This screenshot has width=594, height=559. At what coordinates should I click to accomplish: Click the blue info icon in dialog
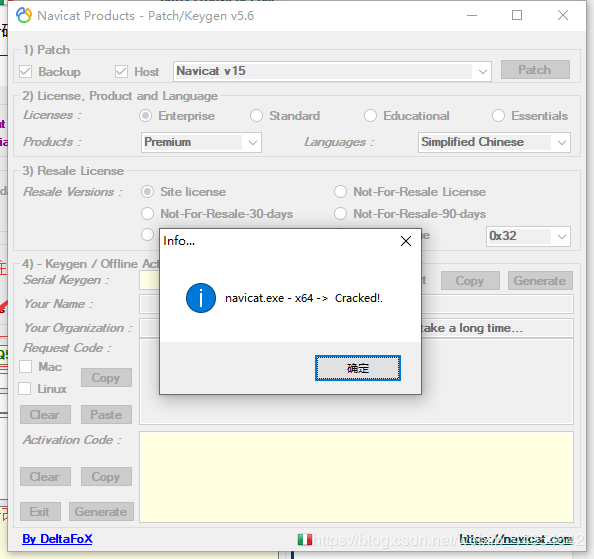(x=201, y=298)
